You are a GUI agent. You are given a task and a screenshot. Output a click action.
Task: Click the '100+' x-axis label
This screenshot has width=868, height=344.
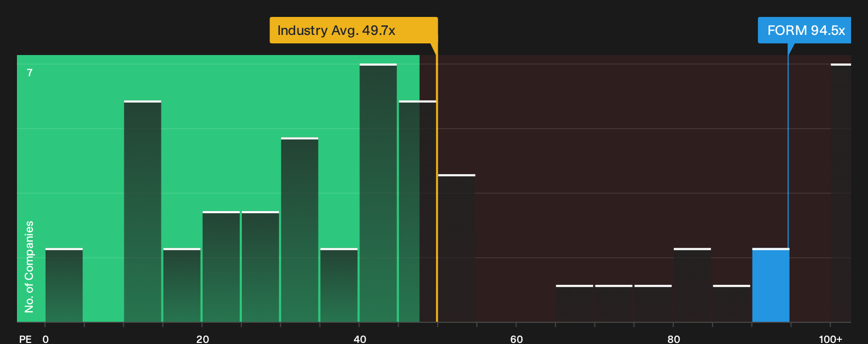(830, 339)
